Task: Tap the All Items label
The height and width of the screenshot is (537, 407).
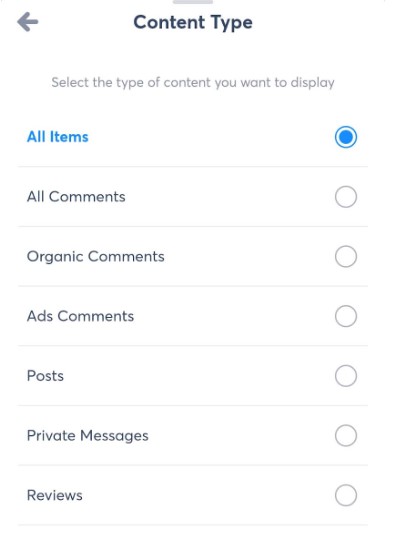Action: pyautogui.click(x=58, y=137)
